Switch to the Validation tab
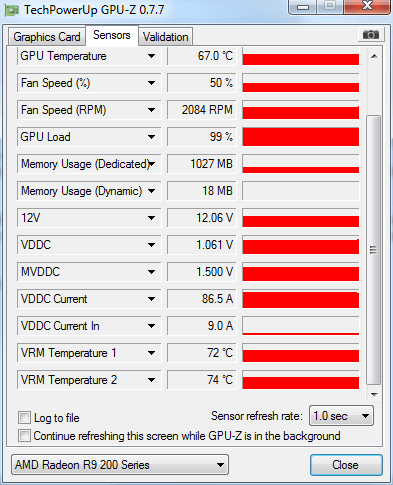Image resolution: width=393 pixels, height=485 pixels. pyautogui.click(x=166, y=37)
